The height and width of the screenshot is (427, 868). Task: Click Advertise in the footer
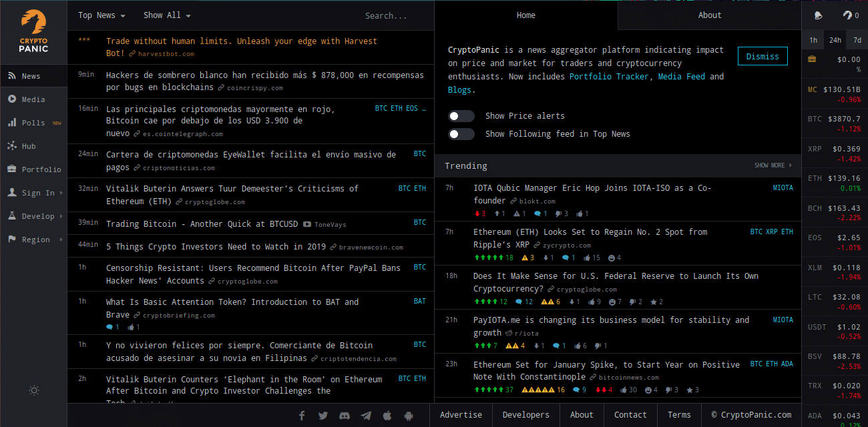(x=461, y=415)
